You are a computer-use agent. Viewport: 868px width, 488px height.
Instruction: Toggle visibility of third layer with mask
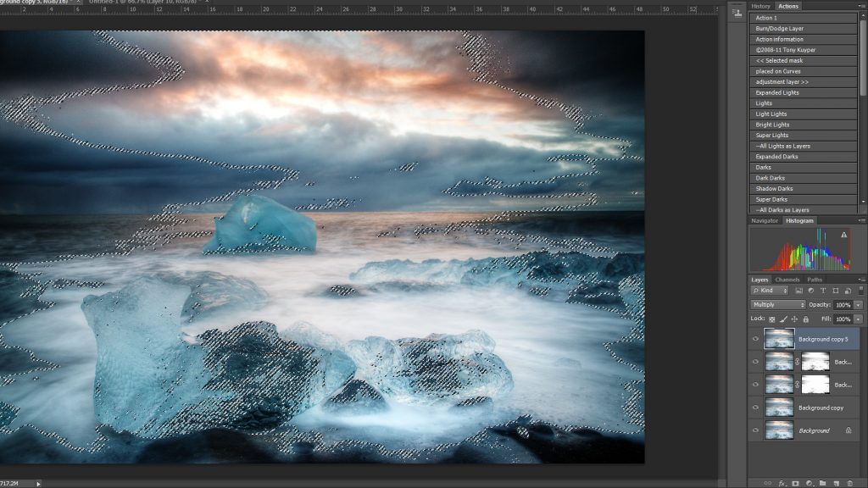[755, 385]
